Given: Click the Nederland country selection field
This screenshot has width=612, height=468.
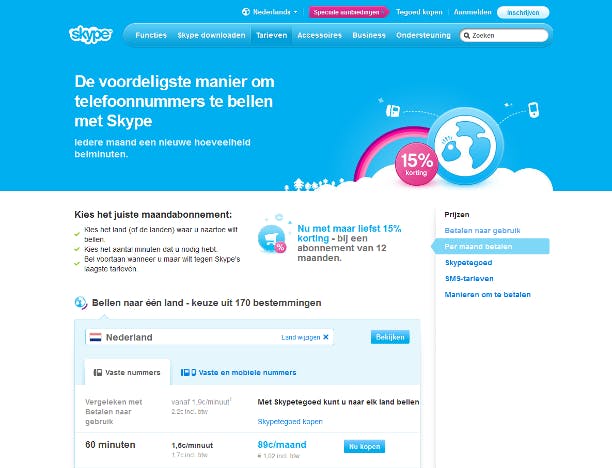Looking at the screenshot, I should pyautogui.click(x=209, y=337).
